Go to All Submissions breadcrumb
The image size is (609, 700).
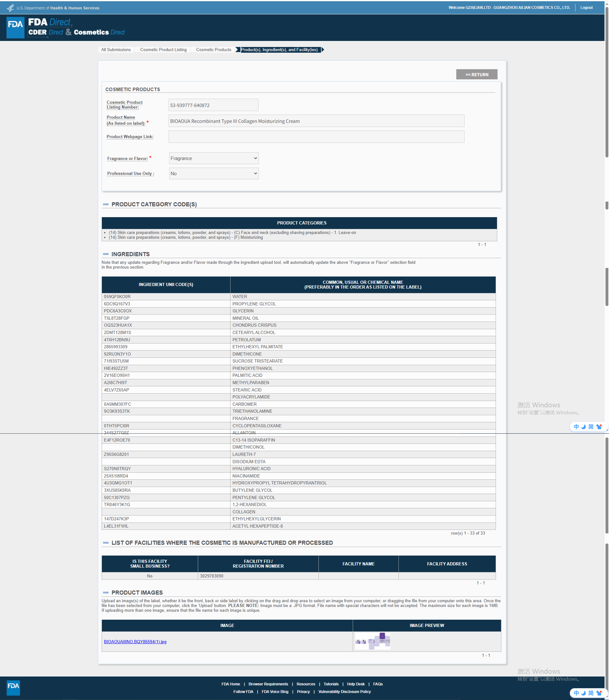click(x=116, y=50)
